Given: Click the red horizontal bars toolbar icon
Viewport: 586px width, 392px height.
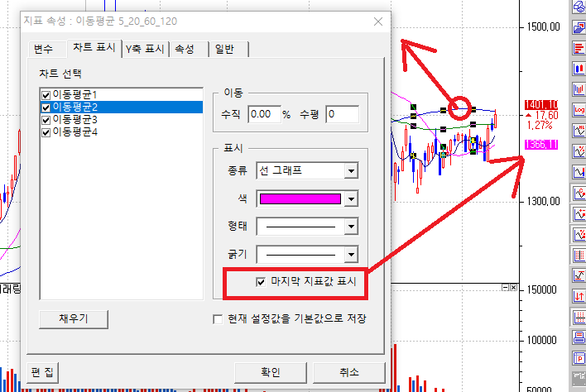Looking at the screenshot, I should [577, 47].
